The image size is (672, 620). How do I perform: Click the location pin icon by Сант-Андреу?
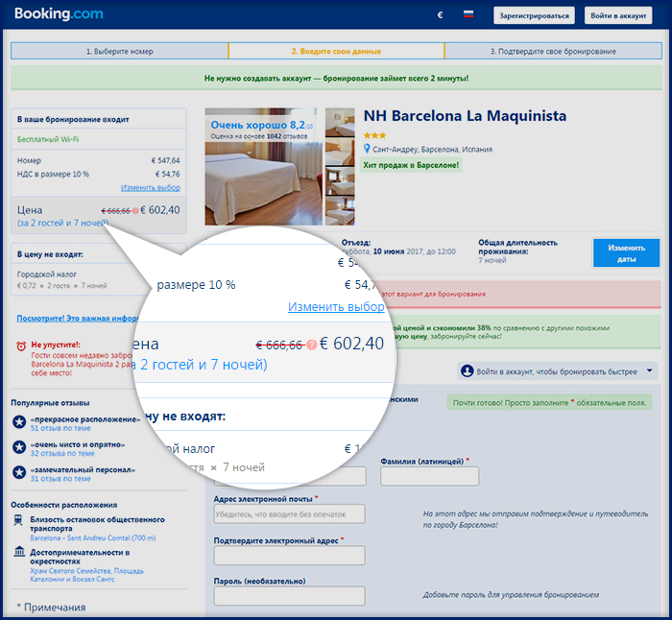tap(367, 149)
